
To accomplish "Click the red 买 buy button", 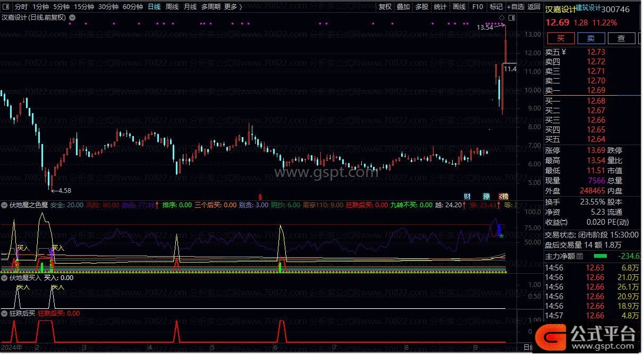I will (x=561, y=38).
